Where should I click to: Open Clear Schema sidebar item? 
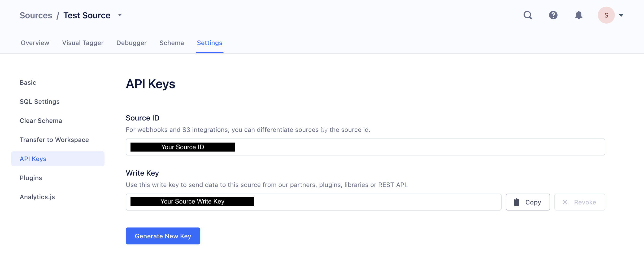coord(41,121)
